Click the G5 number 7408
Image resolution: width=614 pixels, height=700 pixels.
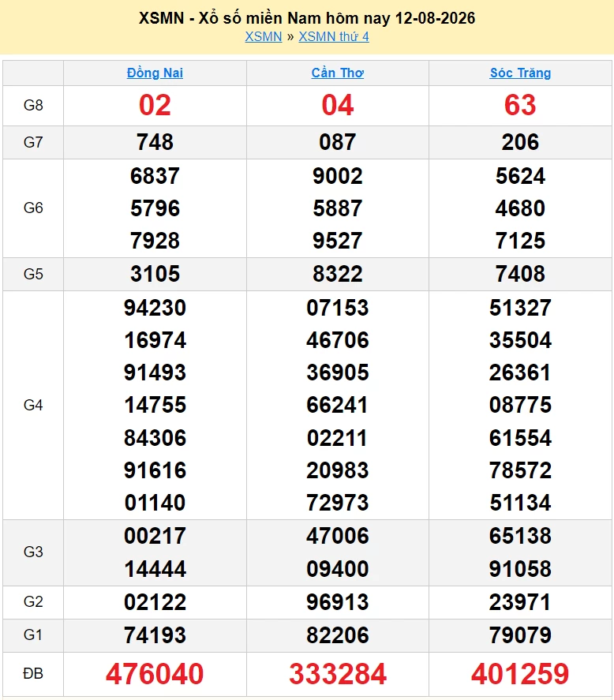click(520, 274)
